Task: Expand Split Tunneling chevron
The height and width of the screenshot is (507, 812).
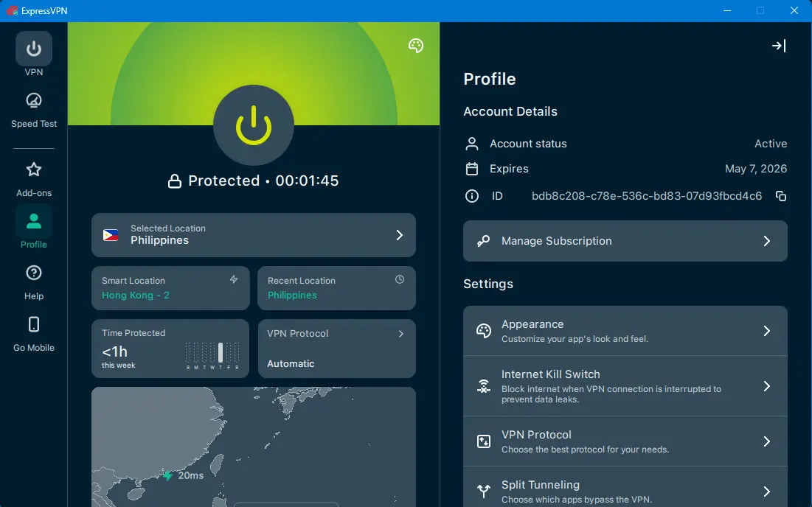Action: [767, 491]
